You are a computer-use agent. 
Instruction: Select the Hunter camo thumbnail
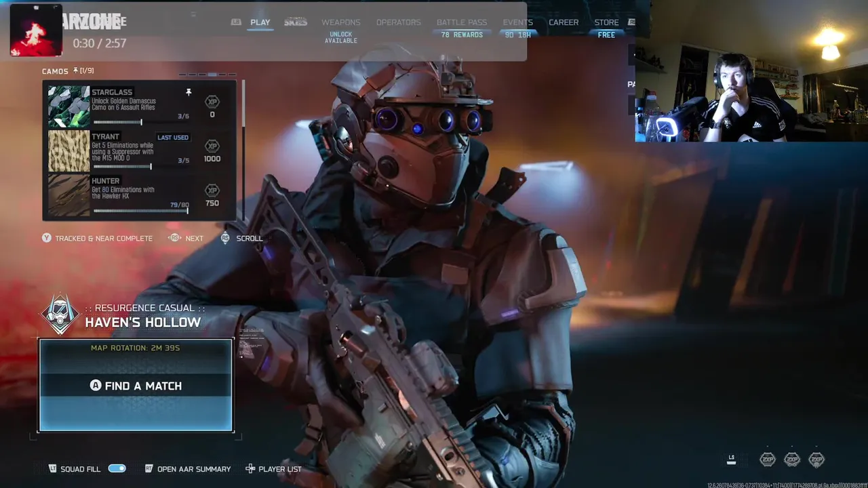68,196
